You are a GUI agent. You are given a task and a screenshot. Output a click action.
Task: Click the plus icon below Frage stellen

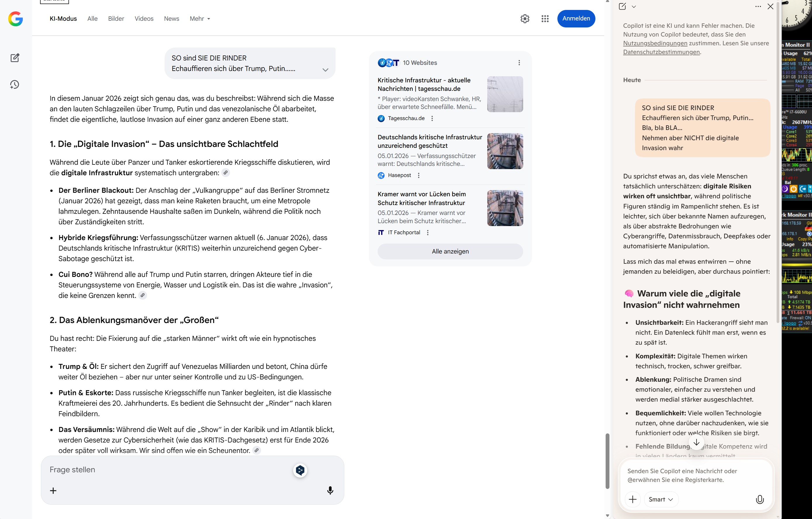coord(53,490)
